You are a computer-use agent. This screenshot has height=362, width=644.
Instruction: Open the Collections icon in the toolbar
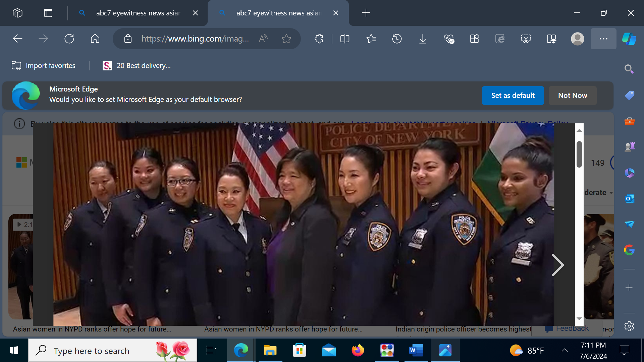[x=474, y=39]
